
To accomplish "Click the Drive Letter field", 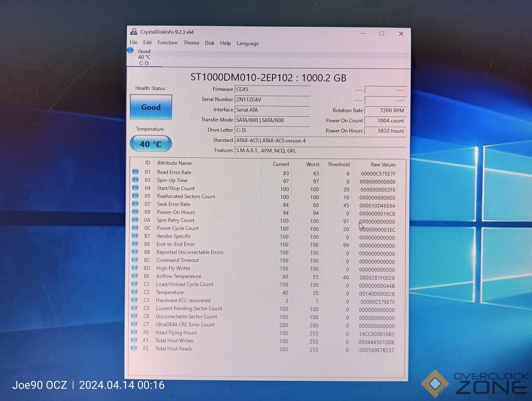I will pos(272,130).
